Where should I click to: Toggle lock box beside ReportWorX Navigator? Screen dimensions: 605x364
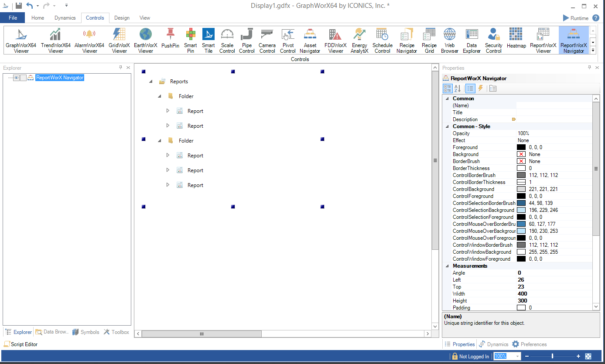click(x=23, y=78)
